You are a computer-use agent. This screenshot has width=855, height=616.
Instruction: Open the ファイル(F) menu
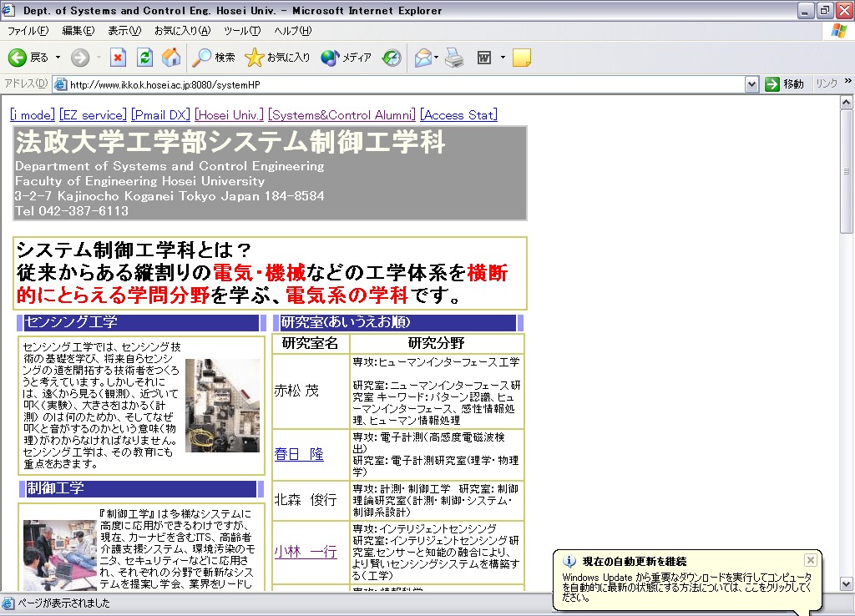(28, 31)
